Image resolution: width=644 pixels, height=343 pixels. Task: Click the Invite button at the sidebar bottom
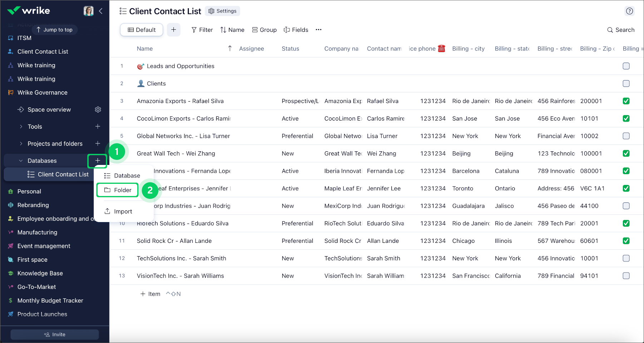pos(54,334)
